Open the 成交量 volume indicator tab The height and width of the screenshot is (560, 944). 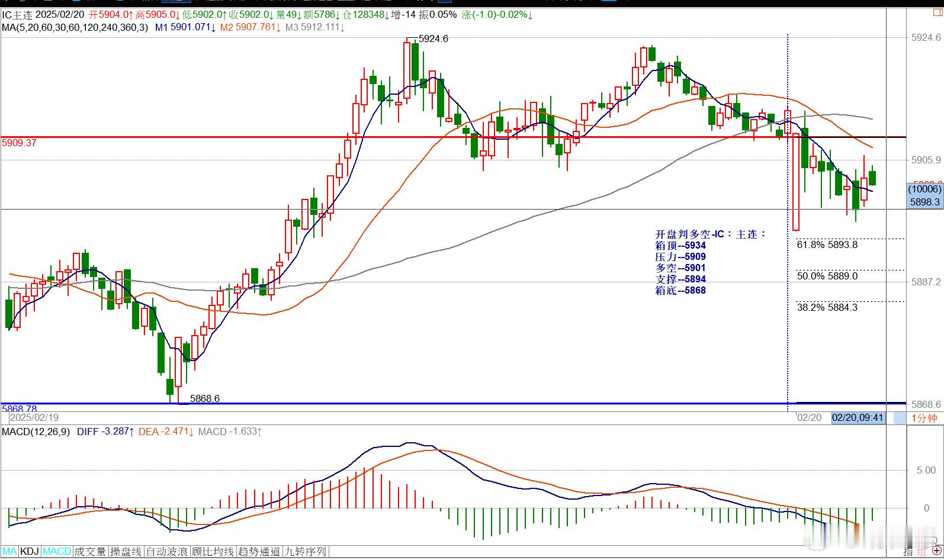[91, 552]
